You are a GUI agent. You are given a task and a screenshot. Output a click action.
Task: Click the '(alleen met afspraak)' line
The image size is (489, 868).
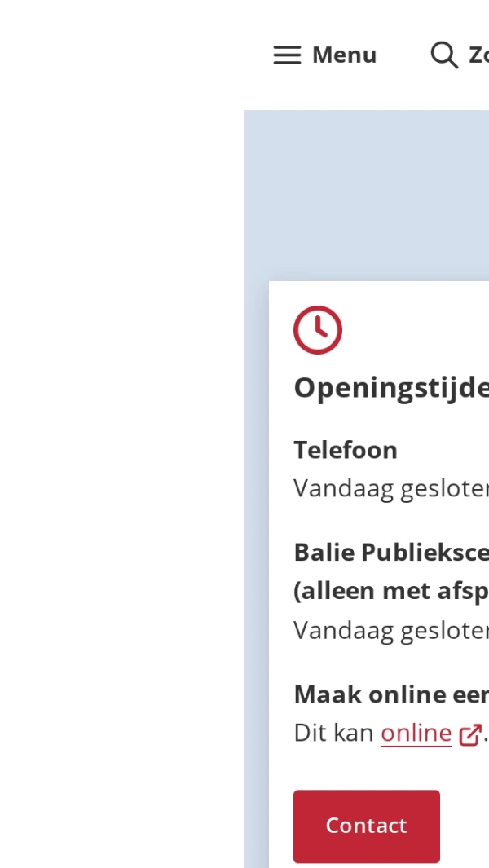(x=390, y=591)
